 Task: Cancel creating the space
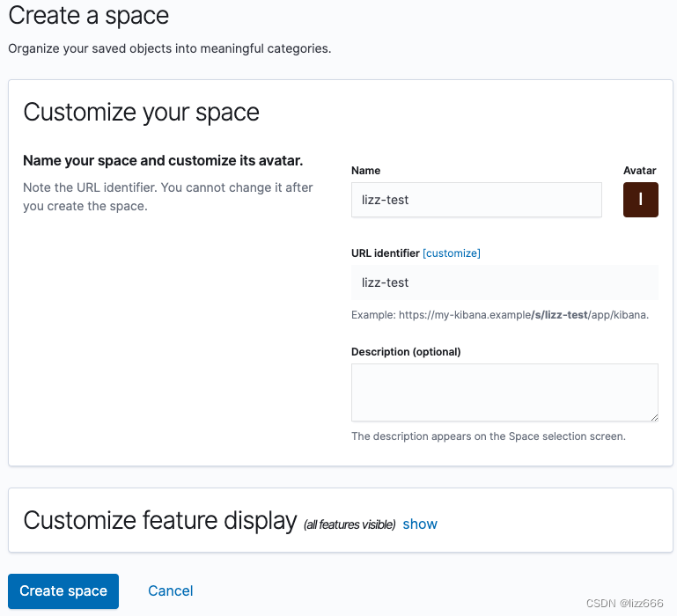click(x=170, y=590)
